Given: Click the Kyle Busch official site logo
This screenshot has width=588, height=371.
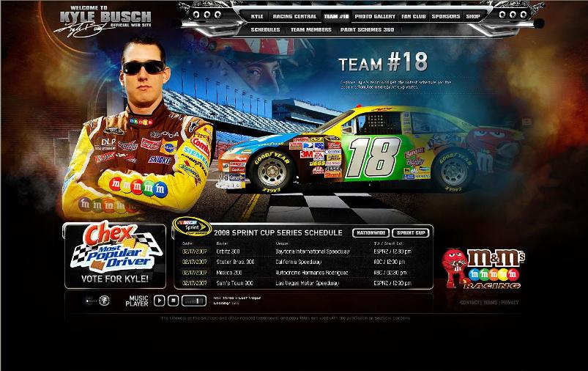Looking at the screenshot, I should [104, 21].
